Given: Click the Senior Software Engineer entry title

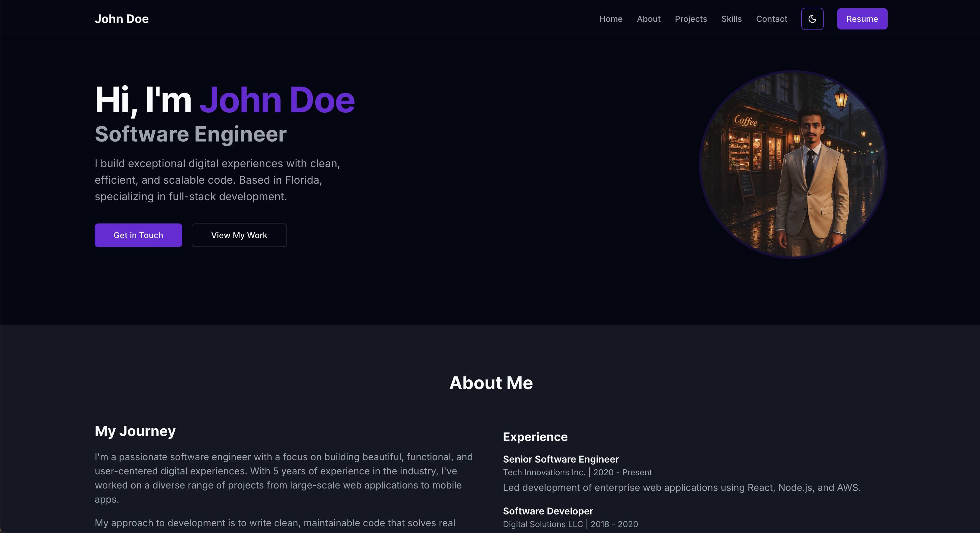Looking at the screenshot, I should (561, 459).
